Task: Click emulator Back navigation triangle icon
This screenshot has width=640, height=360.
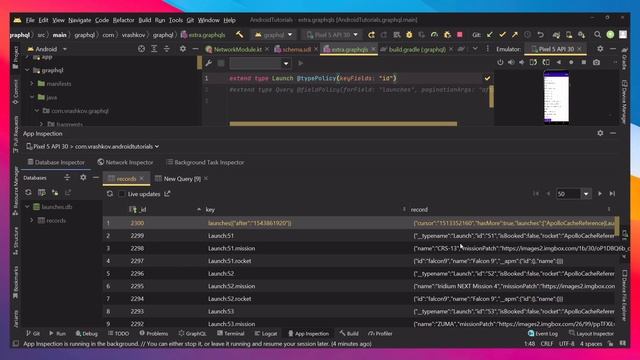Action: pyautogui.click(x=558, y=62)
